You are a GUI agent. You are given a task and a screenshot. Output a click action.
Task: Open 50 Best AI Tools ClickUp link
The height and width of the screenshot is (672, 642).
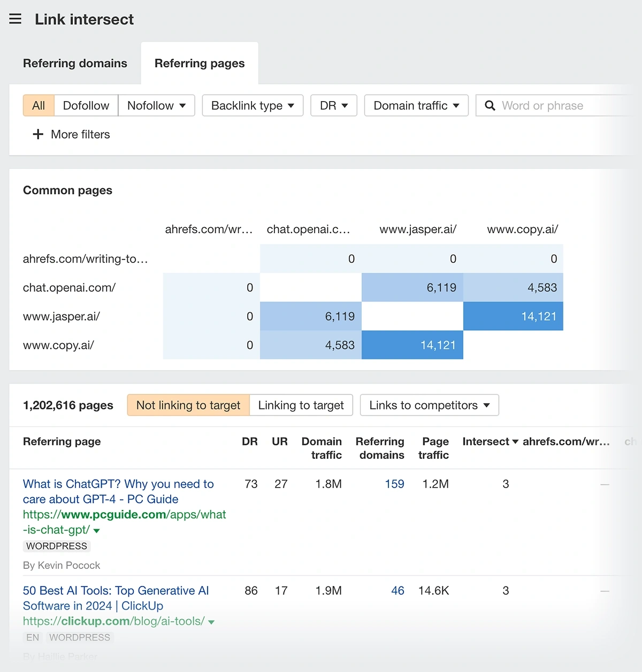116,598
